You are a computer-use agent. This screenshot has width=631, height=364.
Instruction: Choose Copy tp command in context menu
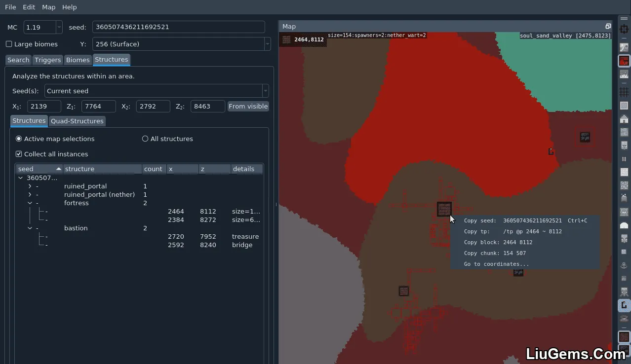525,231
